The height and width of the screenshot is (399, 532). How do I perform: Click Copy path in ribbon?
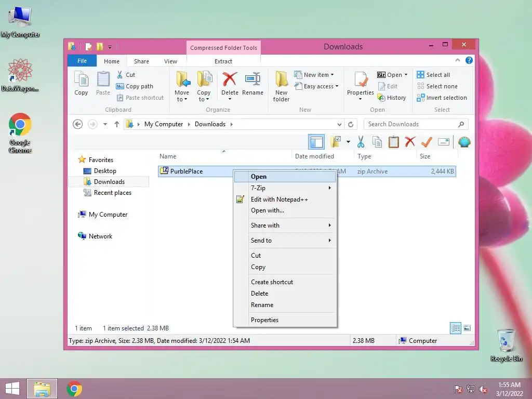[x=135, y=86]
